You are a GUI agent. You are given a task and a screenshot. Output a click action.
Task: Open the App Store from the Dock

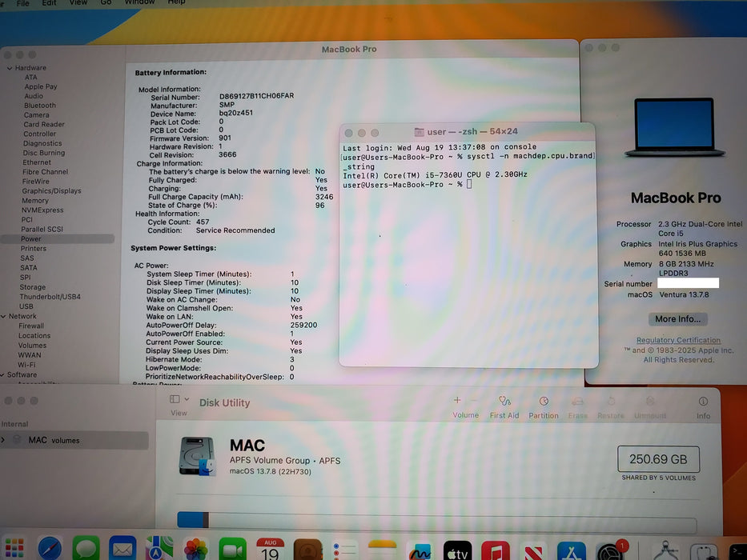(571, 550)
